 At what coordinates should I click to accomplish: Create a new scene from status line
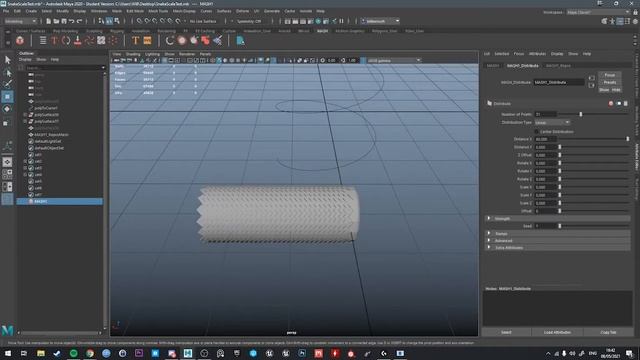[48, 21]
